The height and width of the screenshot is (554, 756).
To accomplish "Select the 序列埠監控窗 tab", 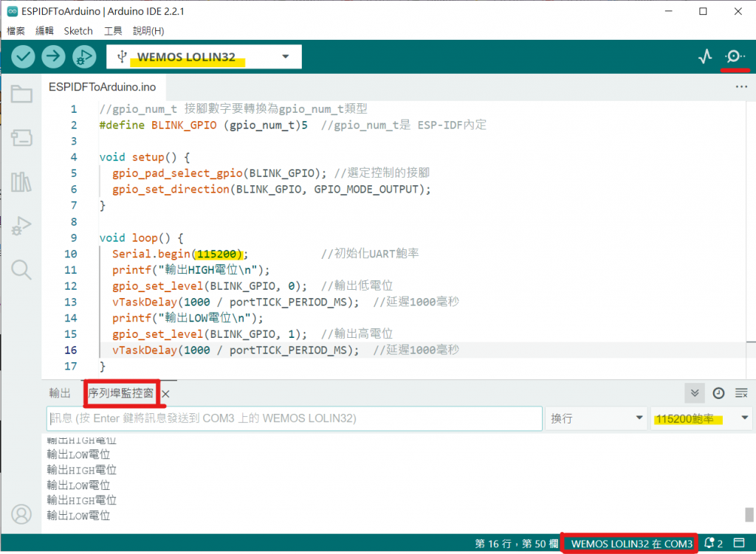I will (121, 393).
